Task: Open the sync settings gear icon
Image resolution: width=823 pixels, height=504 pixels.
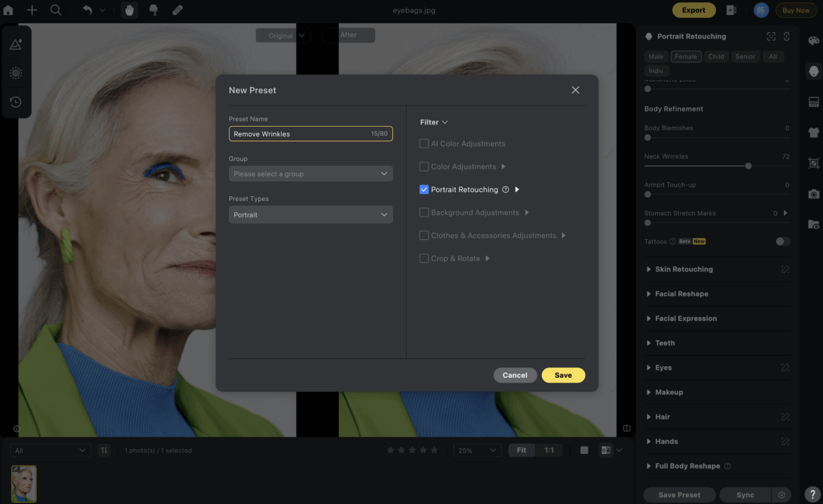Action: coord(781,495)
